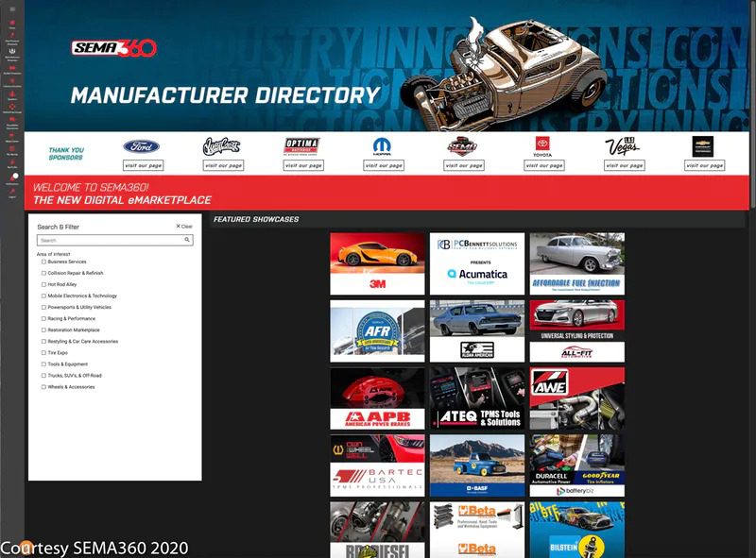Click visit our page under the SEMA logo

click(464, 165)
